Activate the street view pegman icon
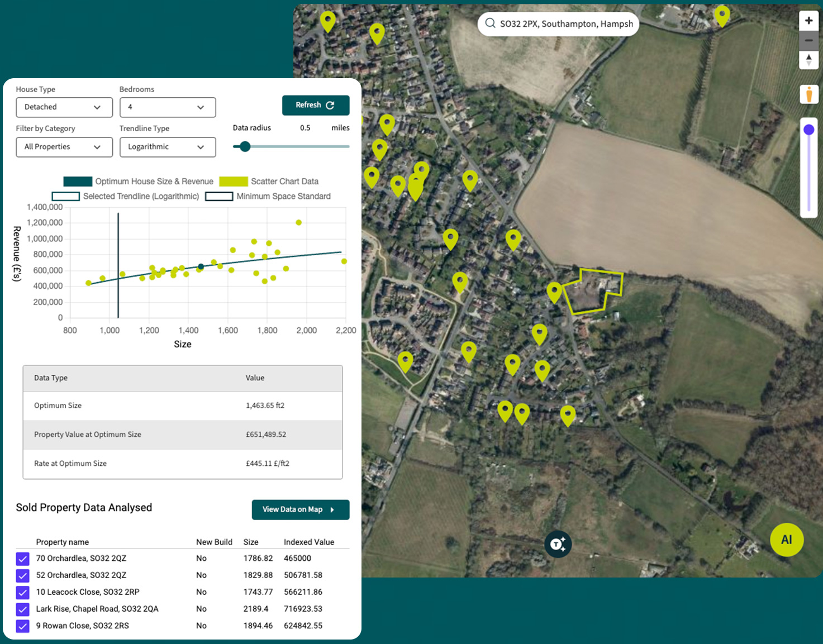Screen dimensions: 823x644 coord(808,94)
